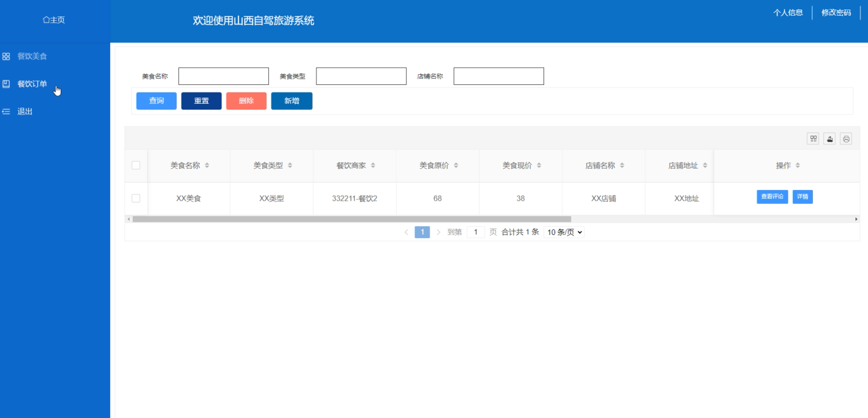The image size is (868, 418).
Task: Check the XX美食 row checkbox
Action: pos(136,198)
